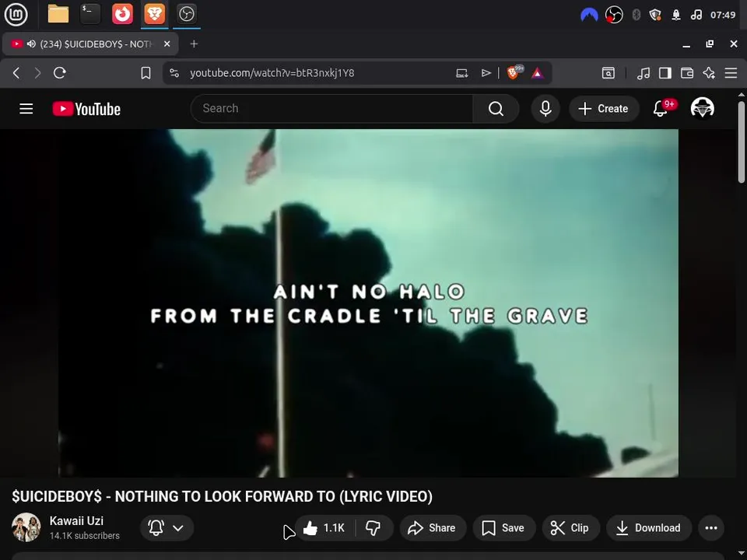Open a new browser tab
Viewport: 747px width, 560px height.
[x=194, y=44]
